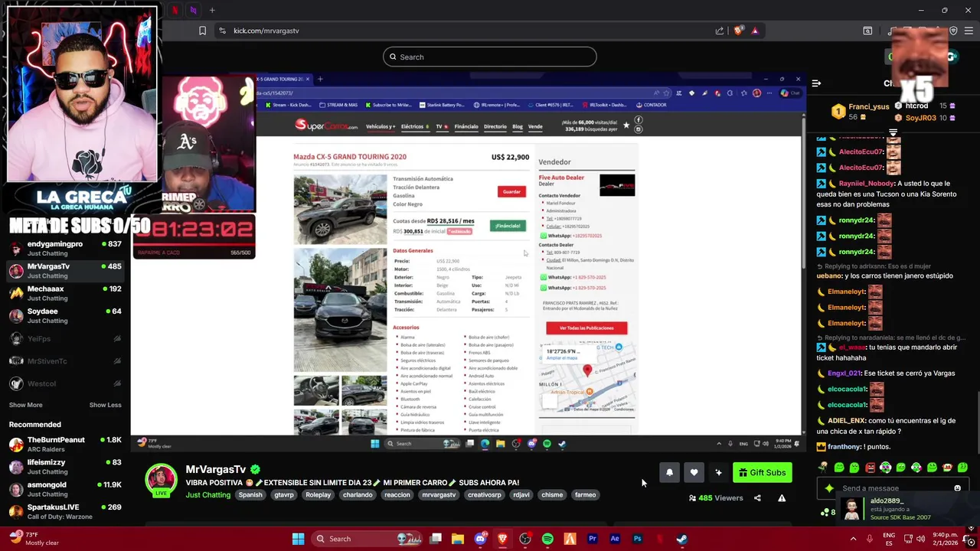Viewport: 980px width, 551px height.
Task: Open Brave VPN shield icon
Action: pyautogui.click(x=953, y=31)
